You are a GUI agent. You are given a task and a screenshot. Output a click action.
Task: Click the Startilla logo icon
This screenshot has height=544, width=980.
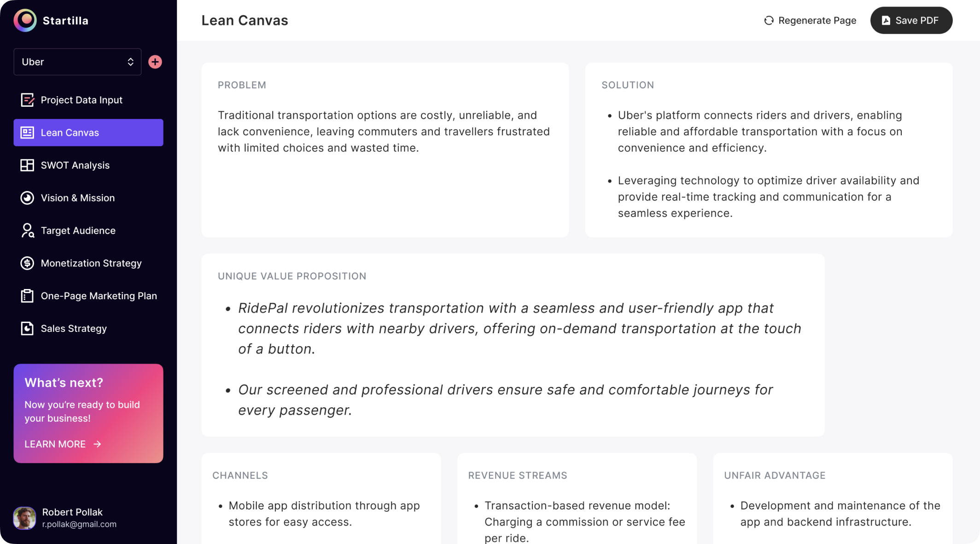click(x=25, y=20)
